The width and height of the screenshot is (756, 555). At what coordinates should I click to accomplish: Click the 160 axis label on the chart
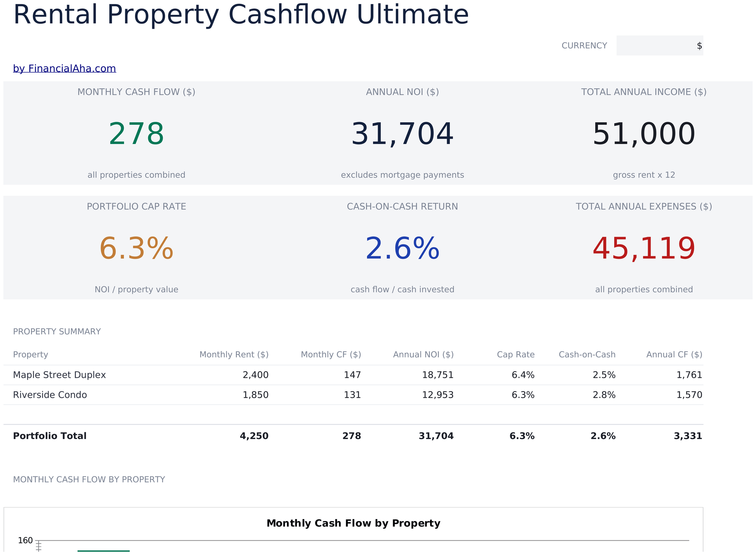(x=25, y=541)
